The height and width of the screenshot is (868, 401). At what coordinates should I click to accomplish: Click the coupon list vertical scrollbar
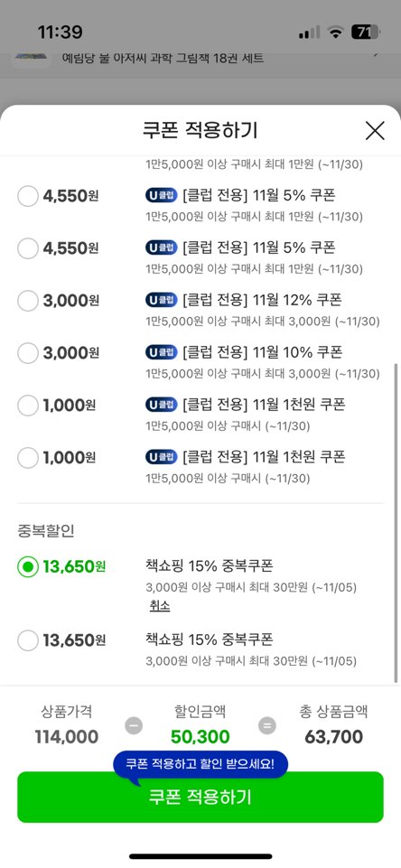[x=396, y=523]
